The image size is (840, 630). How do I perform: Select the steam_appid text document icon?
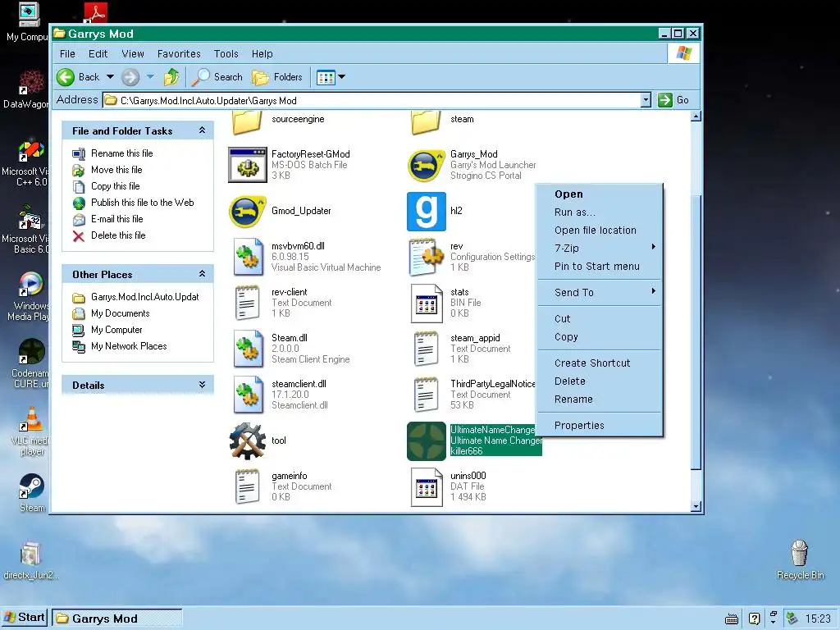tap(427, 349)
